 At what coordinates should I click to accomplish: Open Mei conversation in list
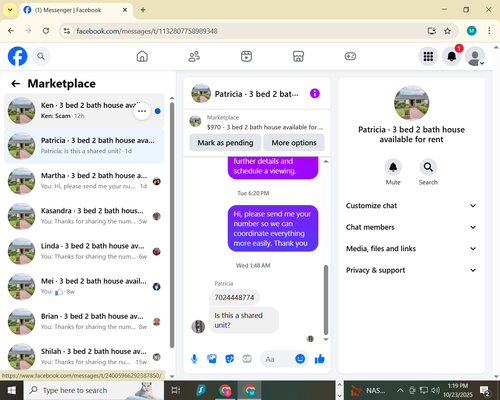[84, 287]
